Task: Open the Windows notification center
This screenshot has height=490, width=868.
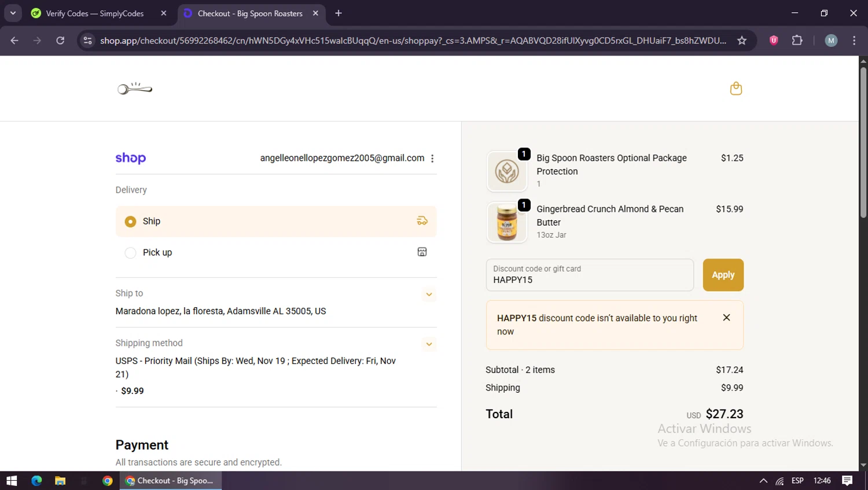Action: pyautogui.click(x=847, y=481)
